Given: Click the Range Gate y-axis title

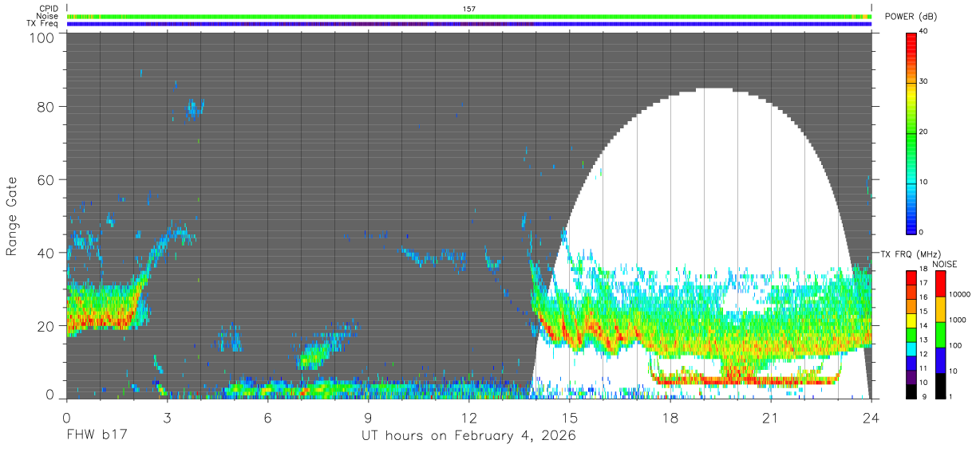Looking at the screenshot, I should [12, 216].
